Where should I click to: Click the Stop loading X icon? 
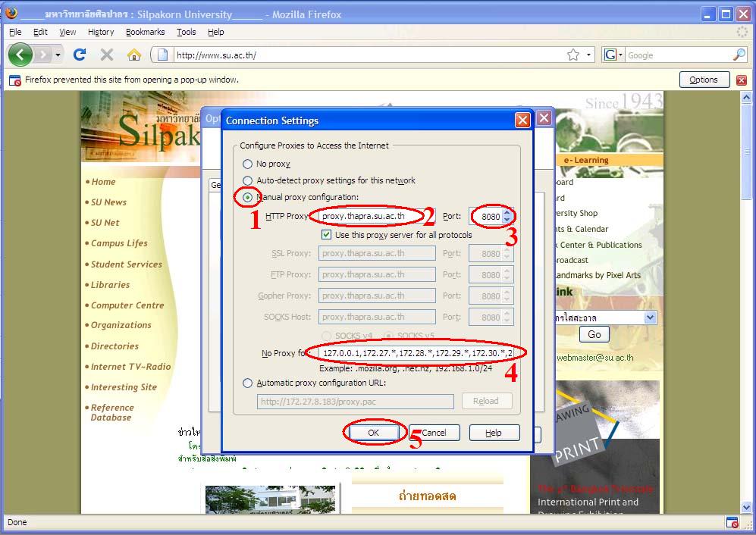point(107,55)
